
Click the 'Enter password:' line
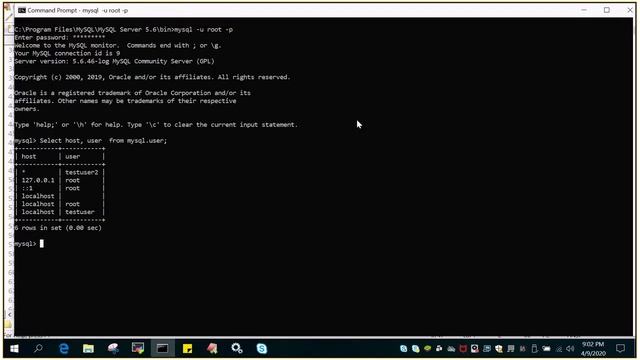(x=60, y=38)
